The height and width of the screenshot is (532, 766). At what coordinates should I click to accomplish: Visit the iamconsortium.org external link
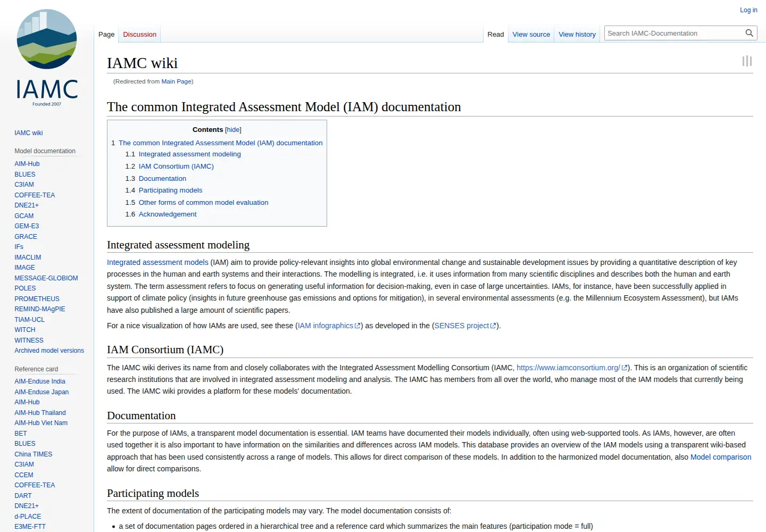pyautogui.click(x=572, y=368)
